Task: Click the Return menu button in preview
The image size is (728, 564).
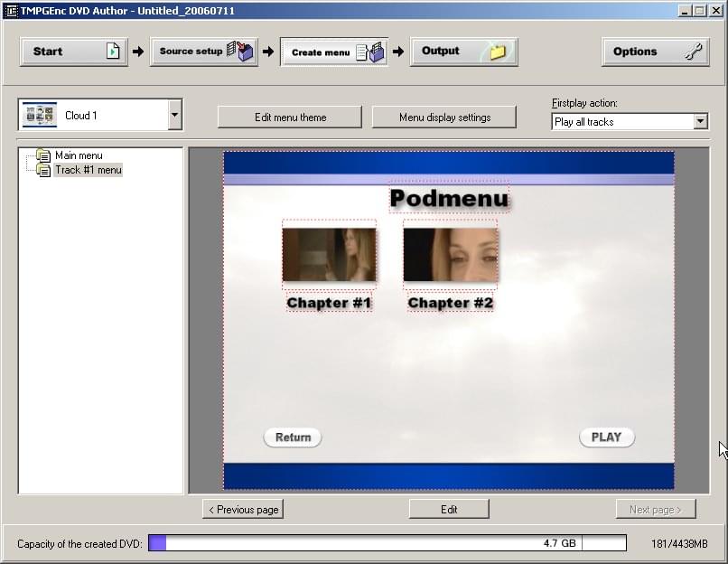Action: tap(293, 437)
